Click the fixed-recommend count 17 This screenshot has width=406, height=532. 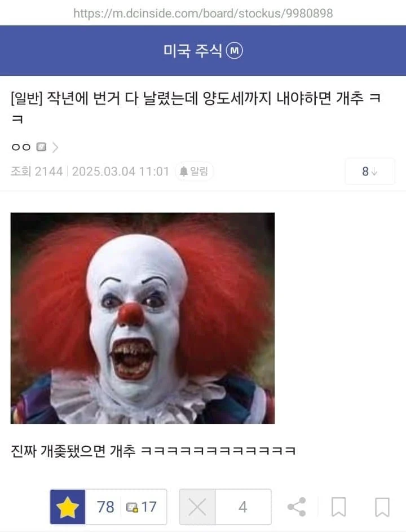click(148, 507)
